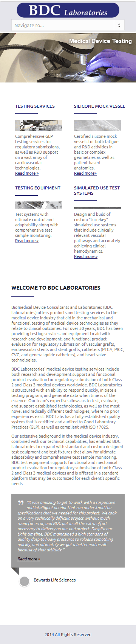Click the Edwards Life Sciences avatar circle
The height and width of the screenshot is (644, 136).
tap(25, 581)
